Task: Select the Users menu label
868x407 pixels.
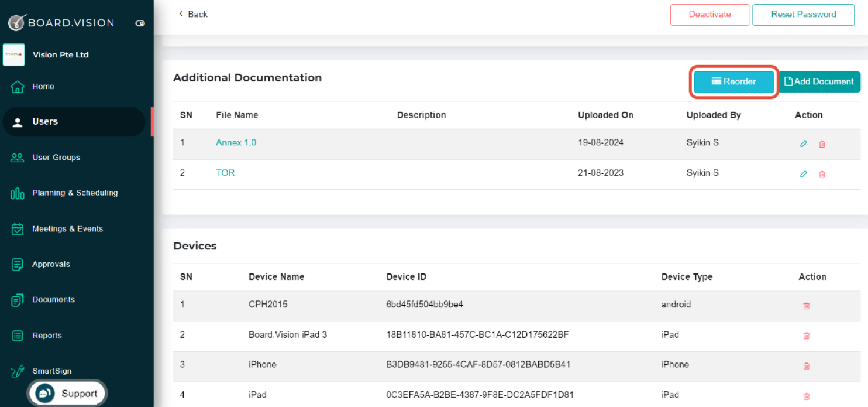Action: coord(45,122)
